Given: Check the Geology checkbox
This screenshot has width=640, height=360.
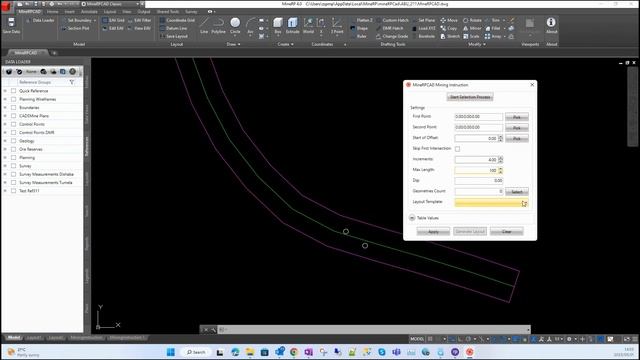Looking at the screenshot, I should click(13, 141).
